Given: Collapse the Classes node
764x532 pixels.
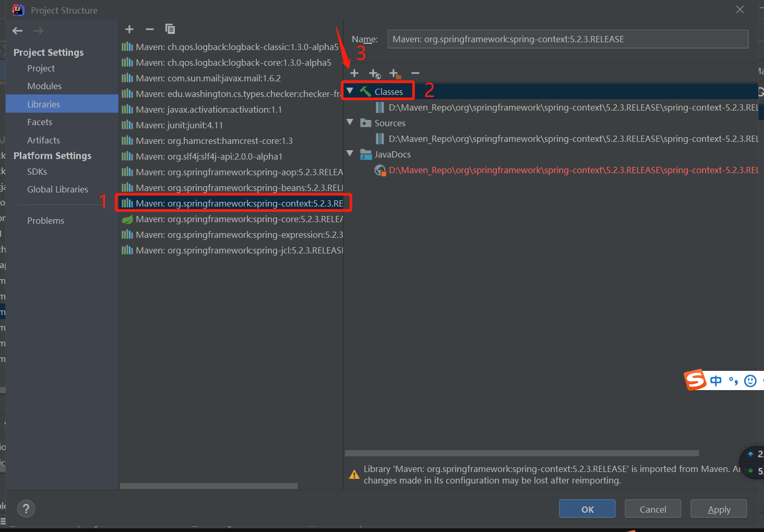Looking at the screenshot, I should (350, 91).
